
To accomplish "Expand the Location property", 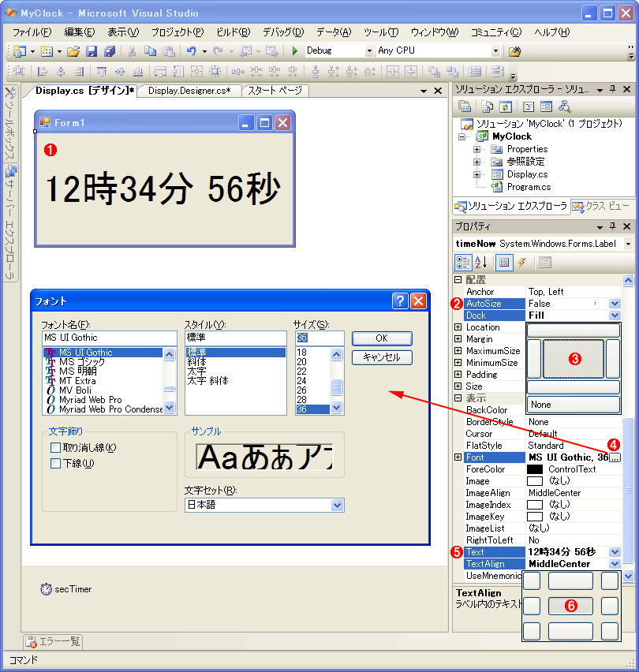I will pos(458,327).
